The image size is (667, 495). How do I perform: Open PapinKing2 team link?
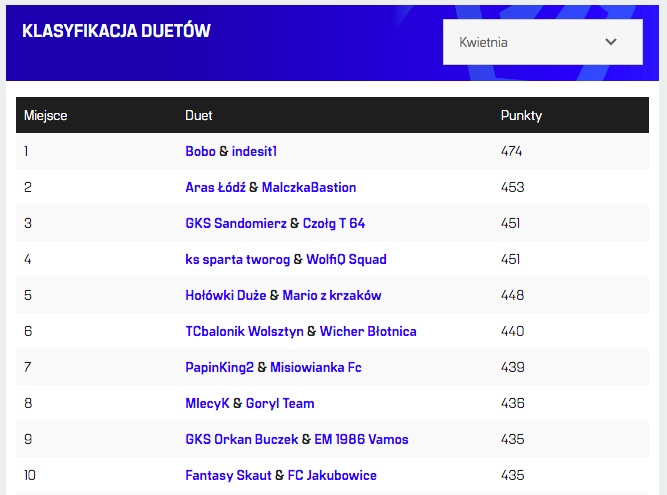219,367
